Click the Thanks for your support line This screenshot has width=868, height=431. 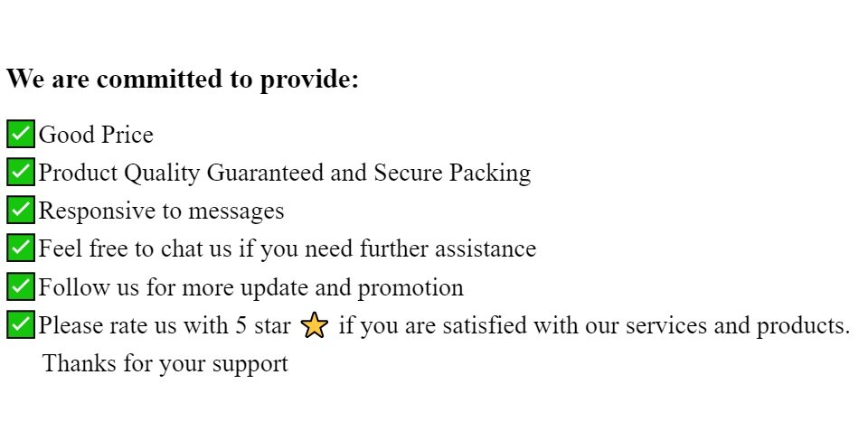pos(165,364)
